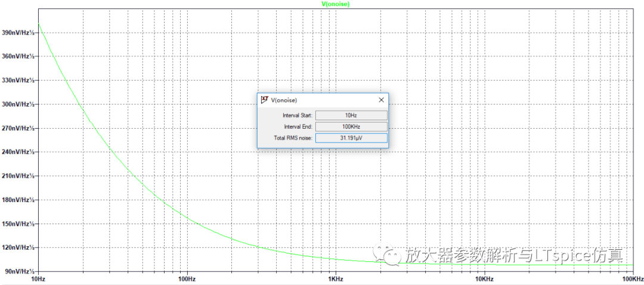Click the 100Hz label on horizontal axis
This screenshot has width=644, height=285.
187,279
